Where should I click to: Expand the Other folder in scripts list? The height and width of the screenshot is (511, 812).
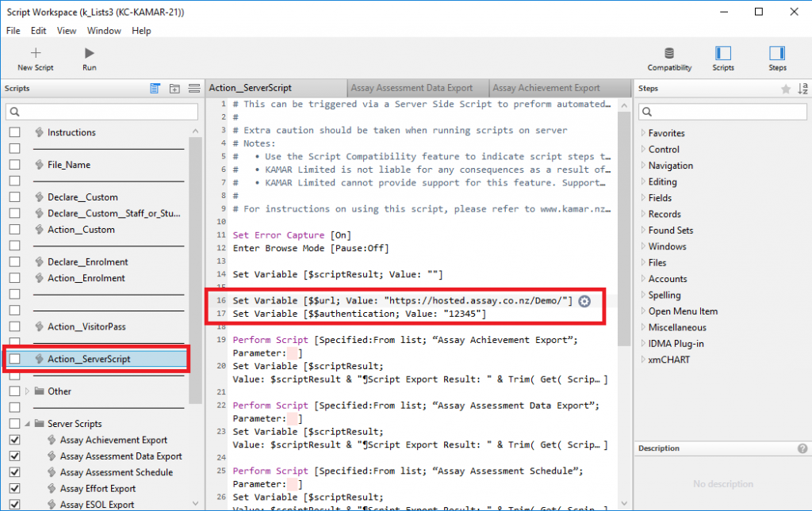pyautogui.click(x=29, y=391)
